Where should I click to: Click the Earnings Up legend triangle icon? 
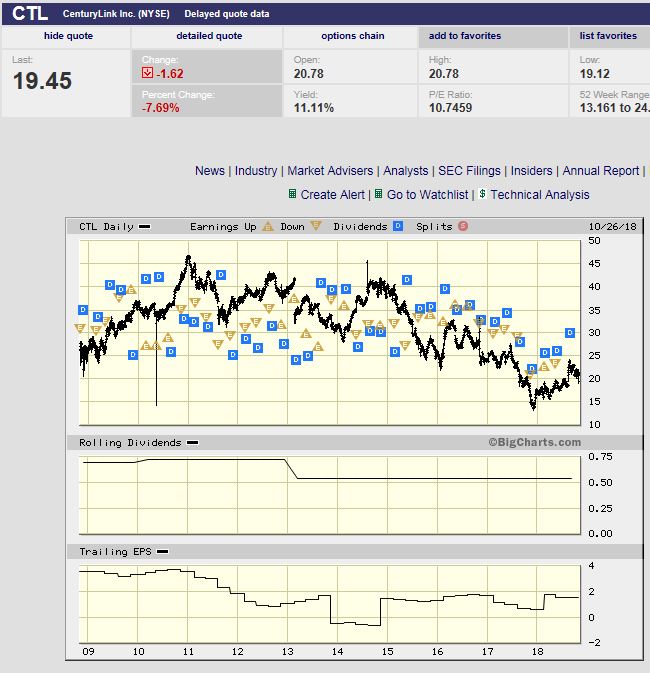click(268, 226)
